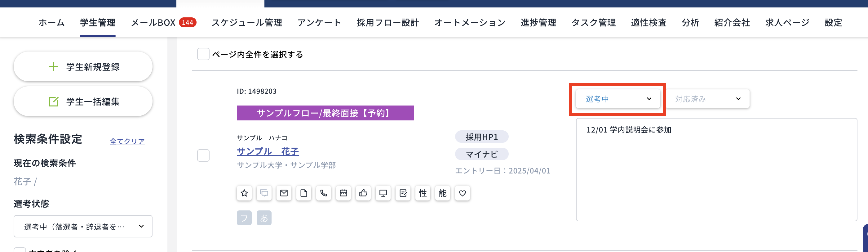The height and width of the screenshot is (252, 868).
Task: Tick the checkbox next to サンプル 花子
Action: 203,155
